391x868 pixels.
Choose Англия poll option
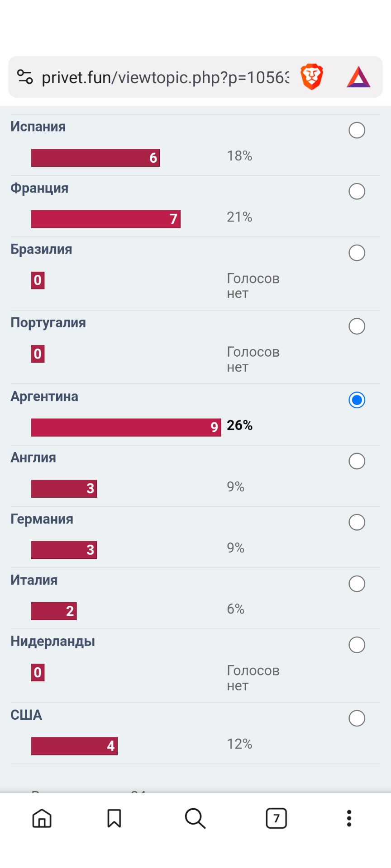click(357, 461)
